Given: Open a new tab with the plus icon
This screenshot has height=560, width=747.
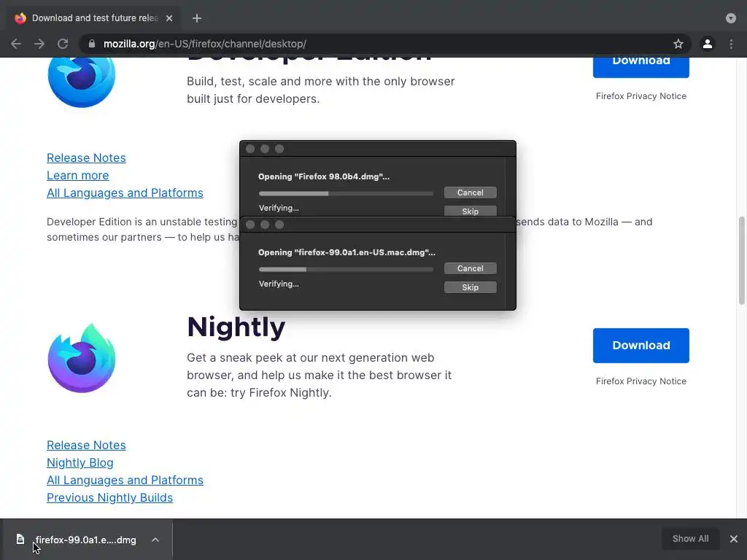Looking at the screenshot, I should tap(197, 18).
